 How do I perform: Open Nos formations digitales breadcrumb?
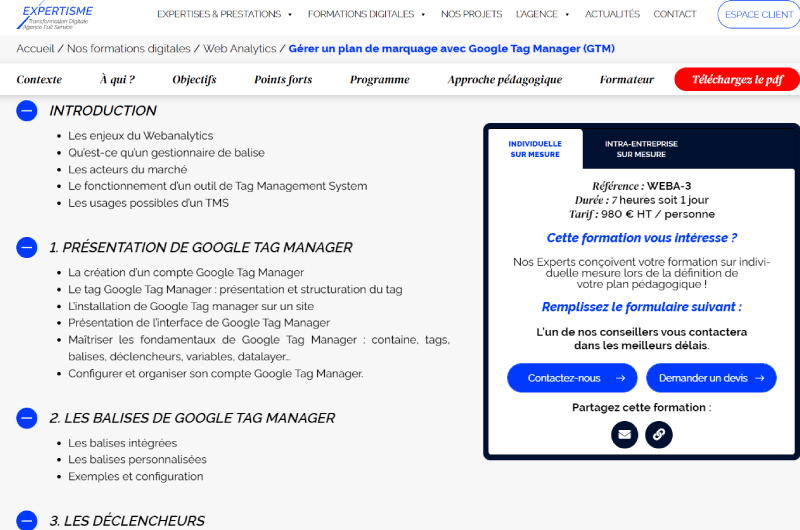tap(129, 48)
